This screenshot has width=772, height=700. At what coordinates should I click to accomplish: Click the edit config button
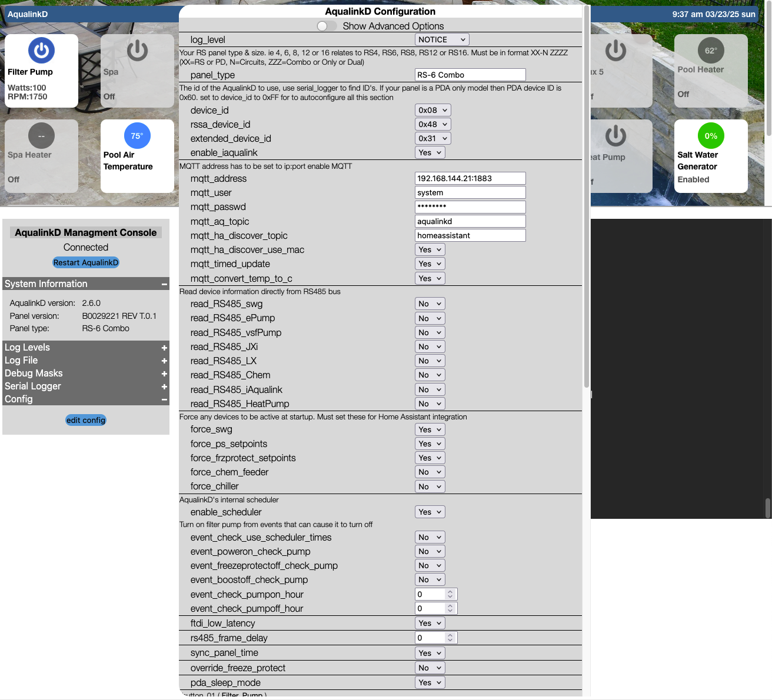[86, 420]
